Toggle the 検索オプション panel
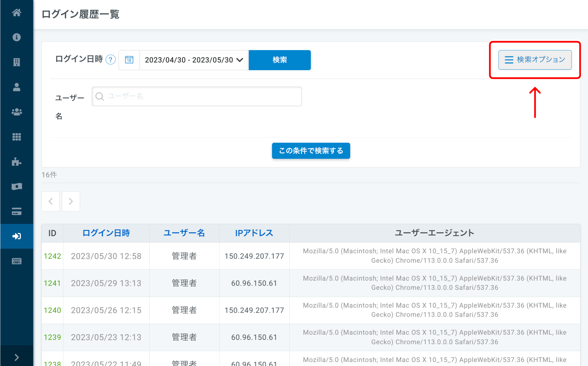 [x=535, y=60]
